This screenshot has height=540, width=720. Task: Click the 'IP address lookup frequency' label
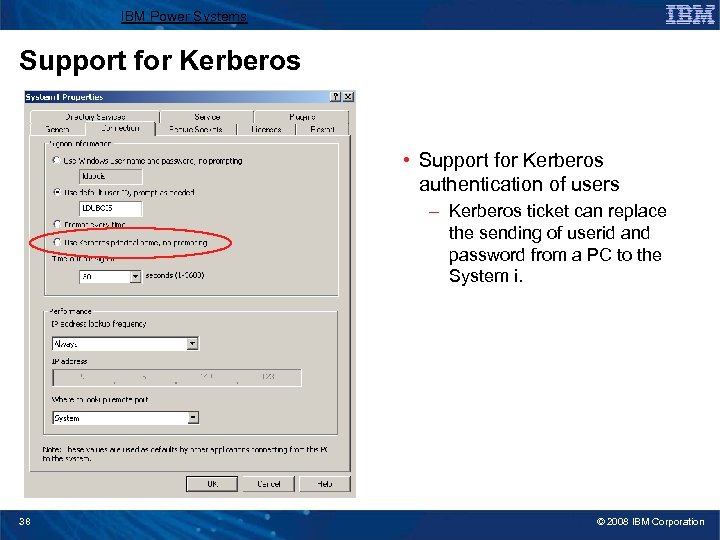pos(99,324)
